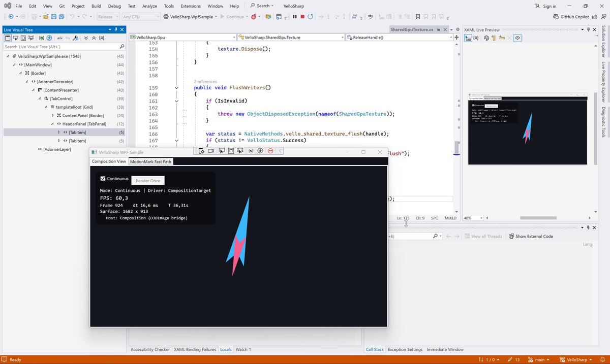
Task: Click the XAML preview thumbnail image
Action: (x=528, y=129)
